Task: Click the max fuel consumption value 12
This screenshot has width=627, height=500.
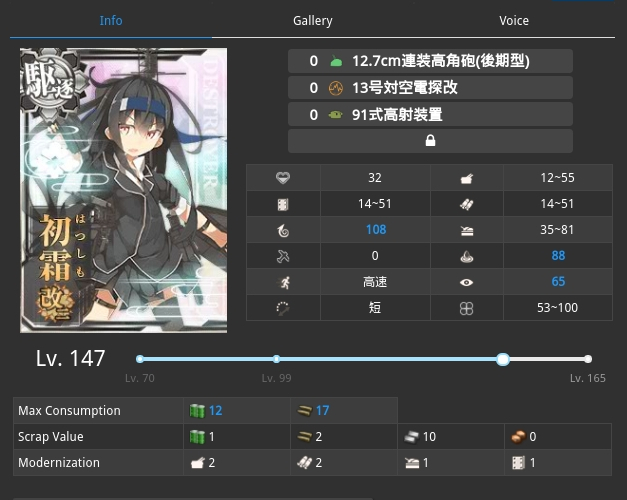Action: 216,411
